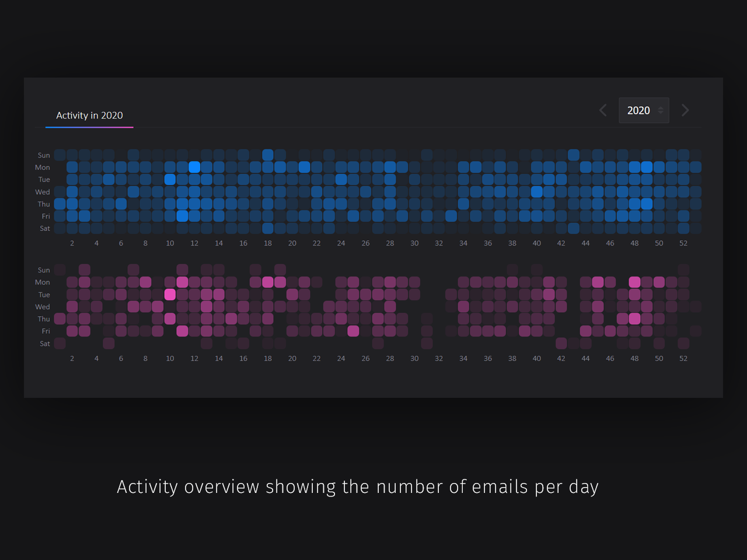This screenshot has height=560, width=747.
Task: Select week number 52 under the pink heatmap
Action: point(683,358)
